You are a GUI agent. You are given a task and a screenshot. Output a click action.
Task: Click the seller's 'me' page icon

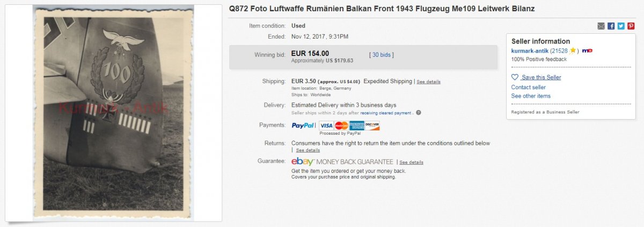tap(587, 50)
